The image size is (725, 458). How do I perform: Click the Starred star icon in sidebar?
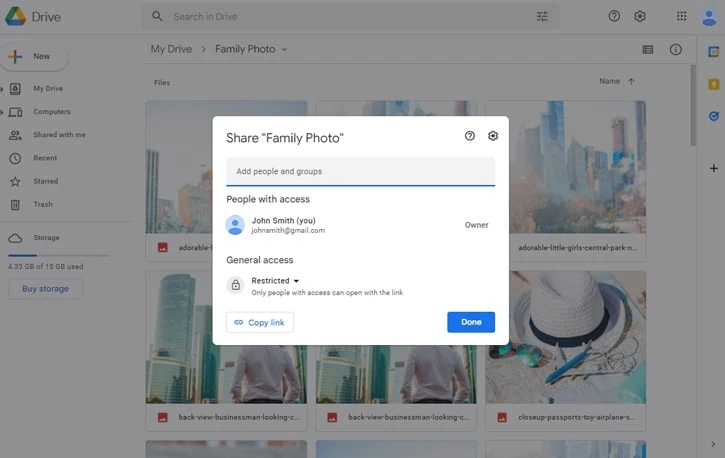point(15,181)
